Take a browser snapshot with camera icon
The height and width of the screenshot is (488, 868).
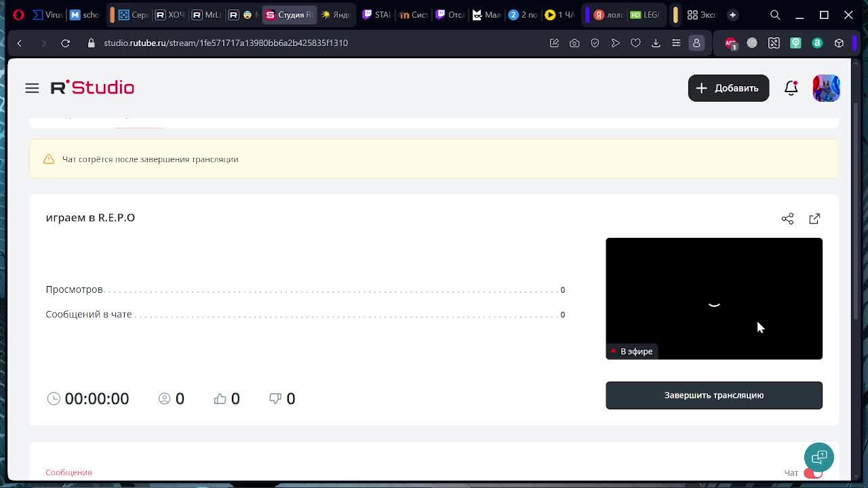pyautogui.click(x=574, y=43)
